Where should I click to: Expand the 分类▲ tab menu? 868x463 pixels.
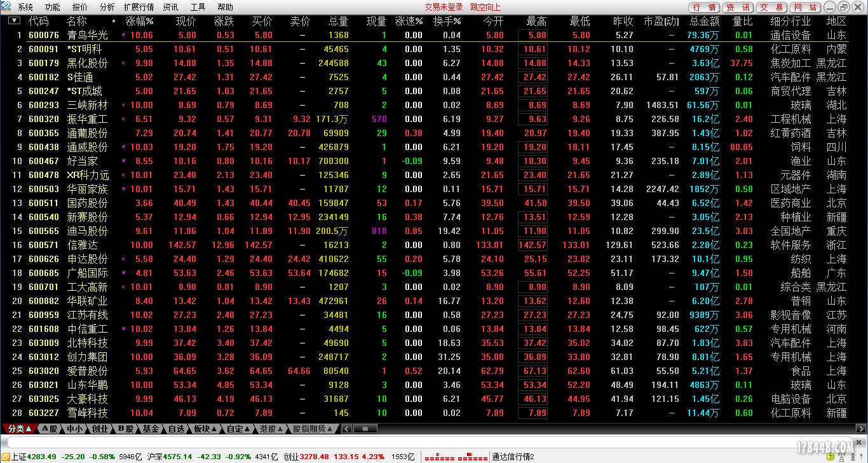(x=19, y=429)
